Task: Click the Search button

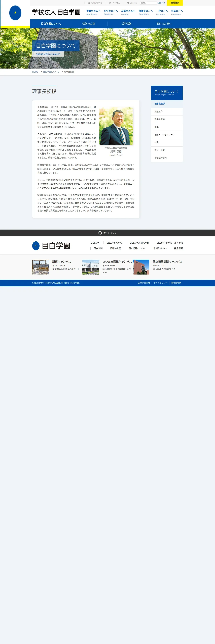Action: 161,3
